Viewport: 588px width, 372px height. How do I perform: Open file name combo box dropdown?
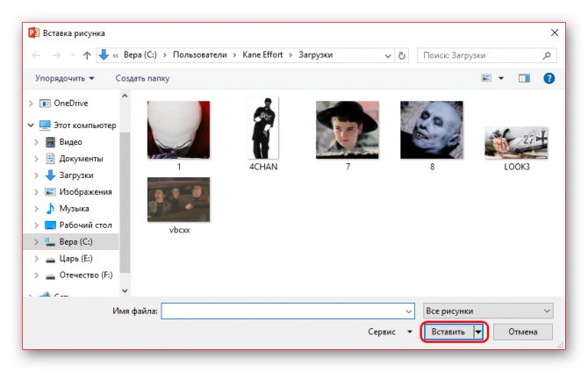click(408, 311)
